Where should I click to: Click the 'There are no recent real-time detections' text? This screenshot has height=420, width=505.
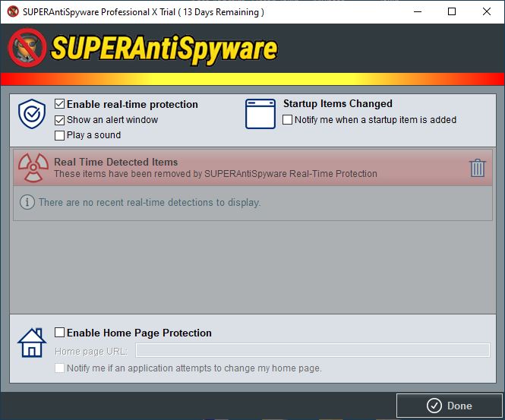click(150, 202)
